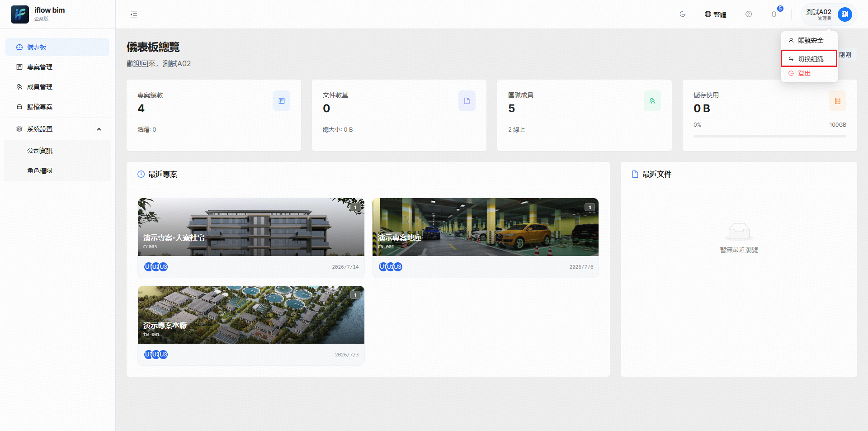Open the 演示專案地庫 project thumbnail
868x431 pixels.
(486, 227)
